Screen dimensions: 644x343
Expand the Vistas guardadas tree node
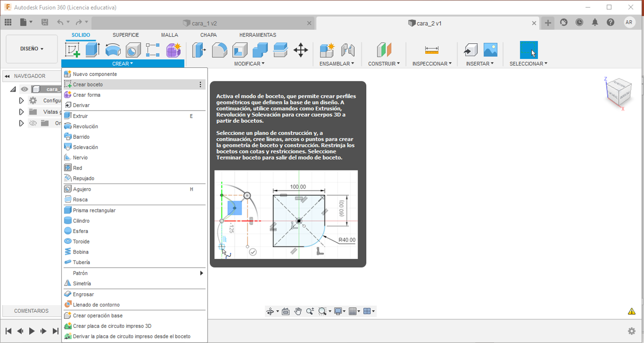click(x=21, y=112)
